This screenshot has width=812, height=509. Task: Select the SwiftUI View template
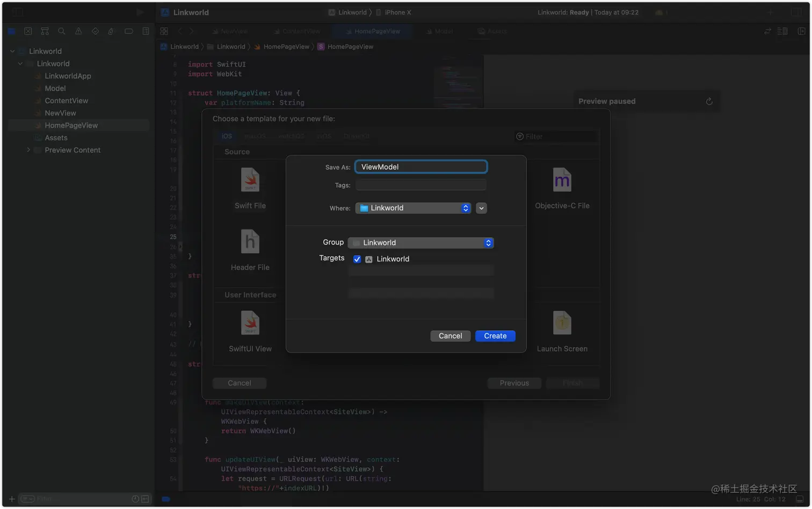coord(250,331)
